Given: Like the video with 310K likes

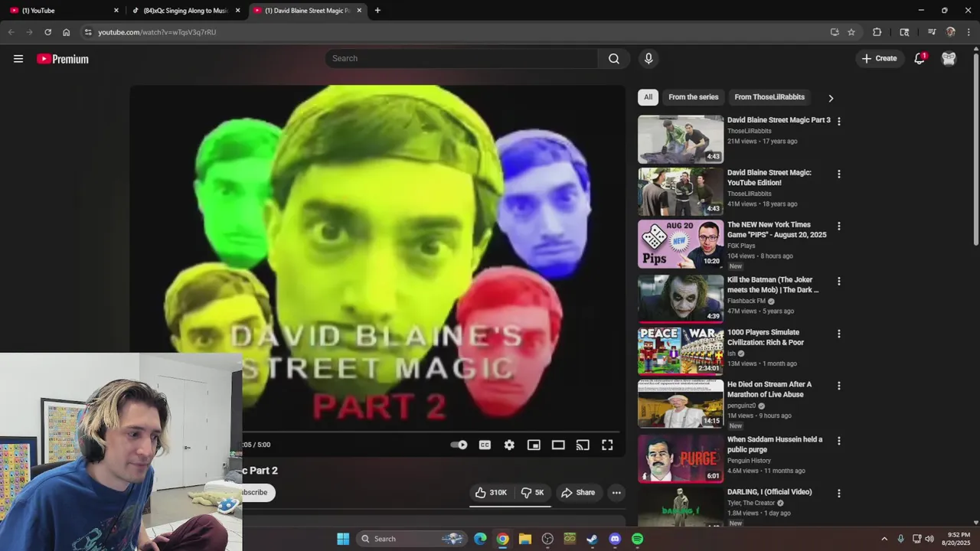Looking at the screenshot, I should (491, 493).
